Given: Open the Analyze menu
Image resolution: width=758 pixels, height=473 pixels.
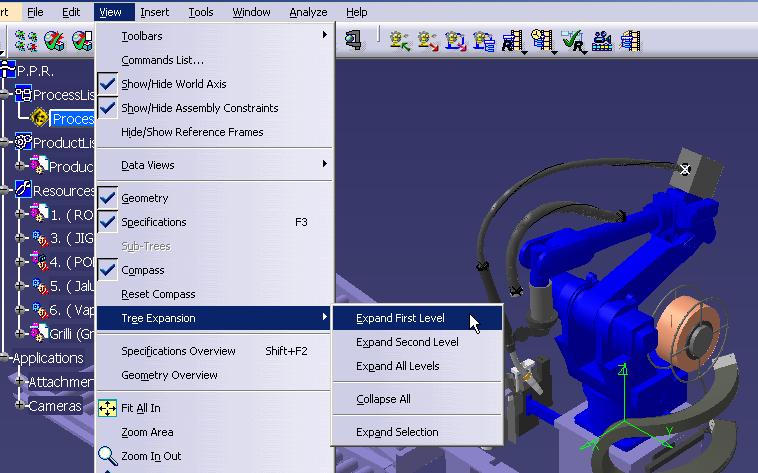Looking at the screenshot, I should point(308,12).
